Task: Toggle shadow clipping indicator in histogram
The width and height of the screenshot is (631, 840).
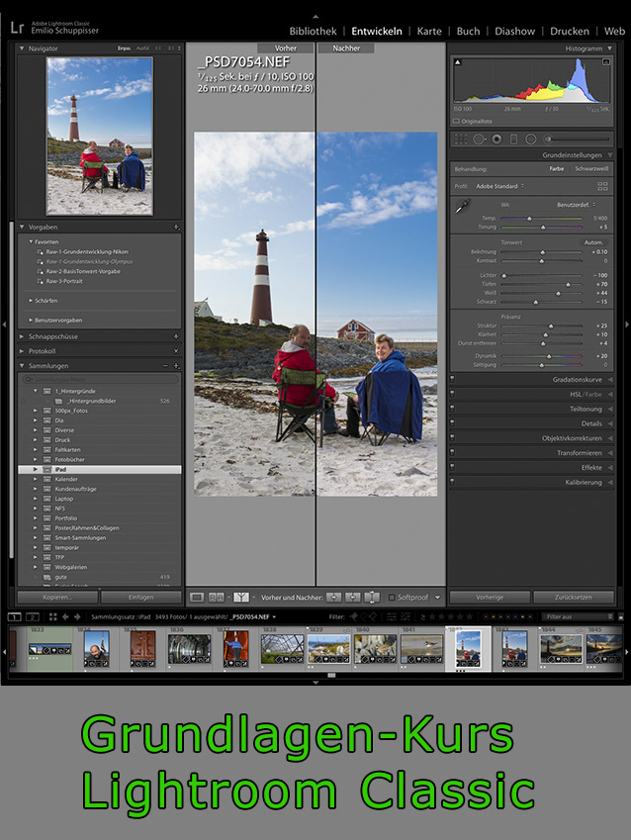Action: click(458, 62)
